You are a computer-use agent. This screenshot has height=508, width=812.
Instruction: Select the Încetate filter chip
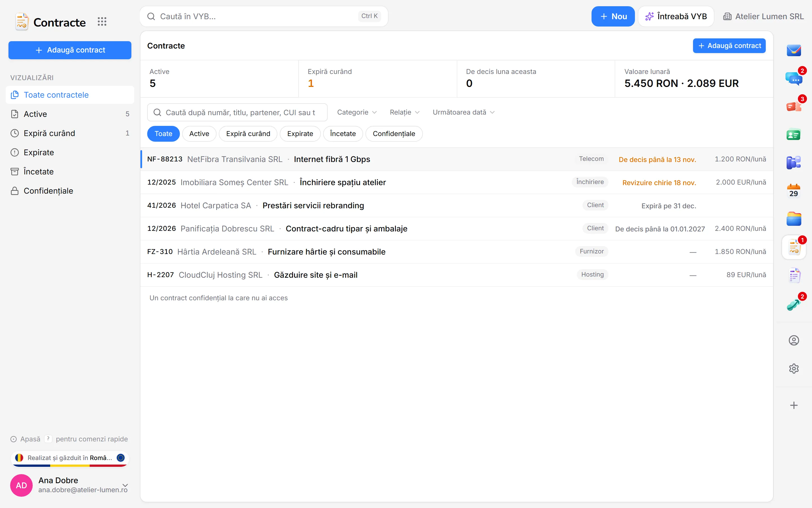point(343,134)
